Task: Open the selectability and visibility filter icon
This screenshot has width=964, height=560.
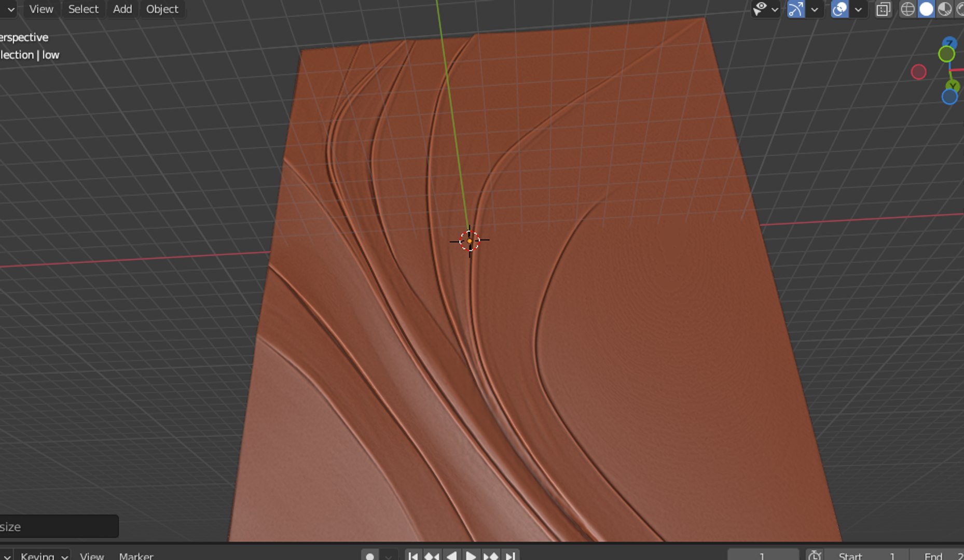Action: 760,9
